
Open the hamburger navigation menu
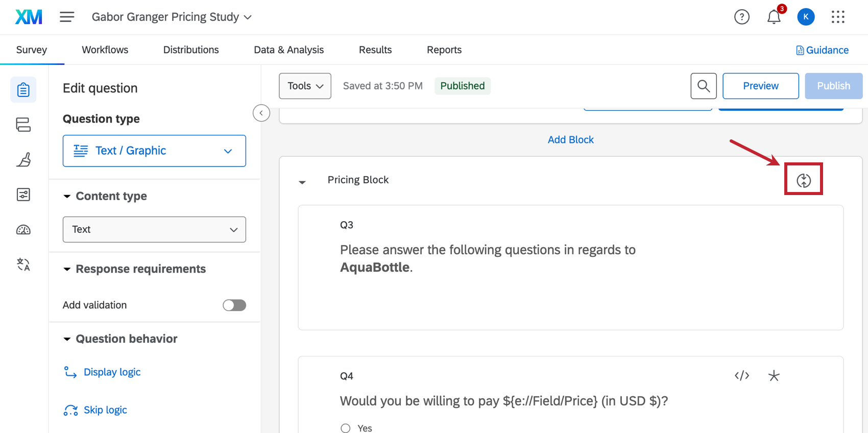(x=67, y=17)
